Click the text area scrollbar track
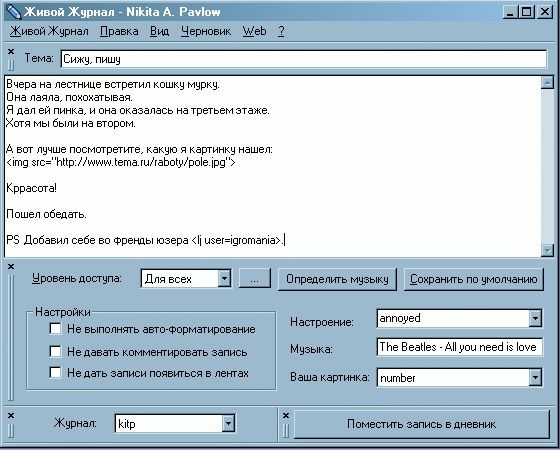 point(547,166)
